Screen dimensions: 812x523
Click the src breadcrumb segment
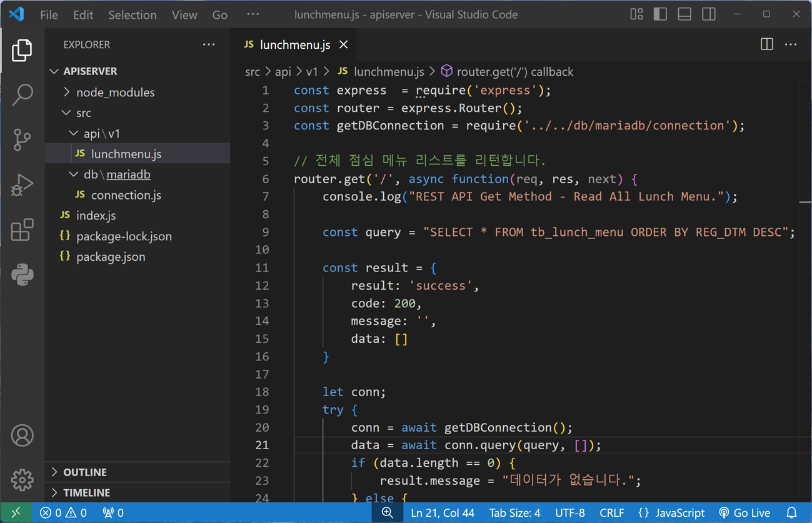[x=252, y=72]
